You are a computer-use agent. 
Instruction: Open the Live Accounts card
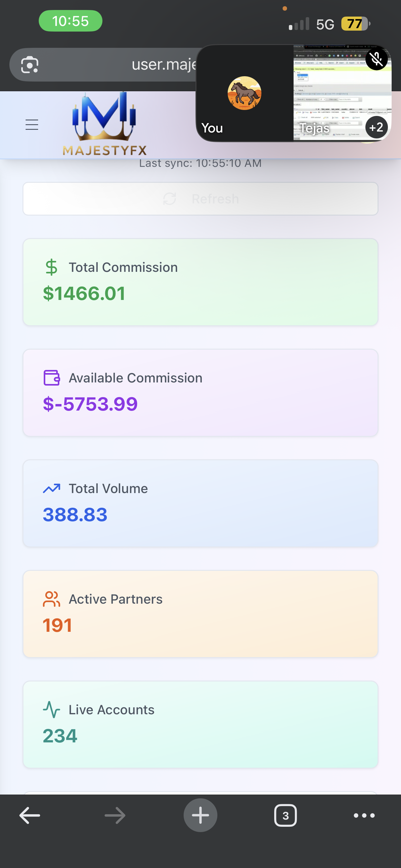[200, 724]
